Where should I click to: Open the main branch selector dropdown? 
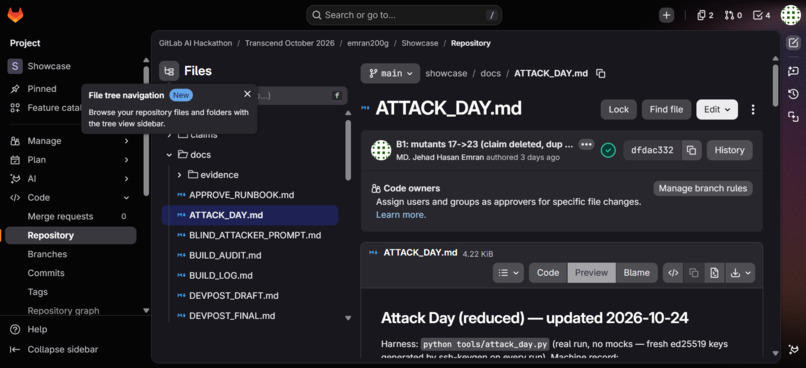pyautogui.click(x=390, y=73)
